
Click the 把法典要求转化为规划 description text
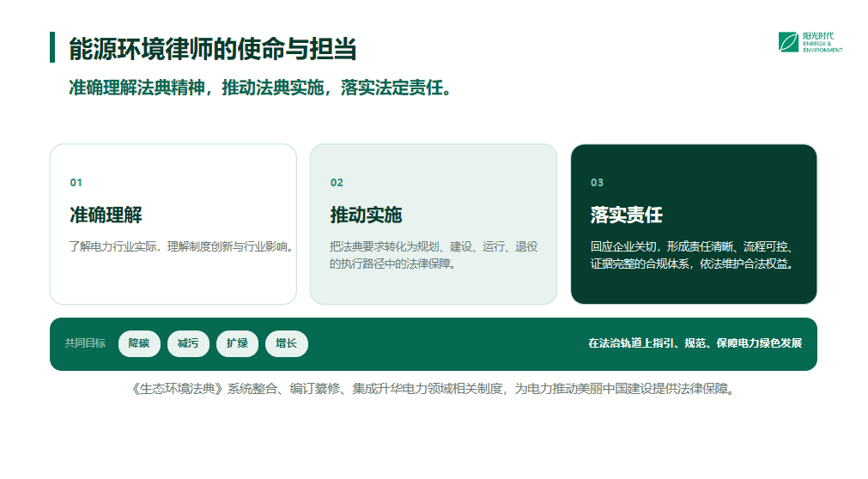434,255
